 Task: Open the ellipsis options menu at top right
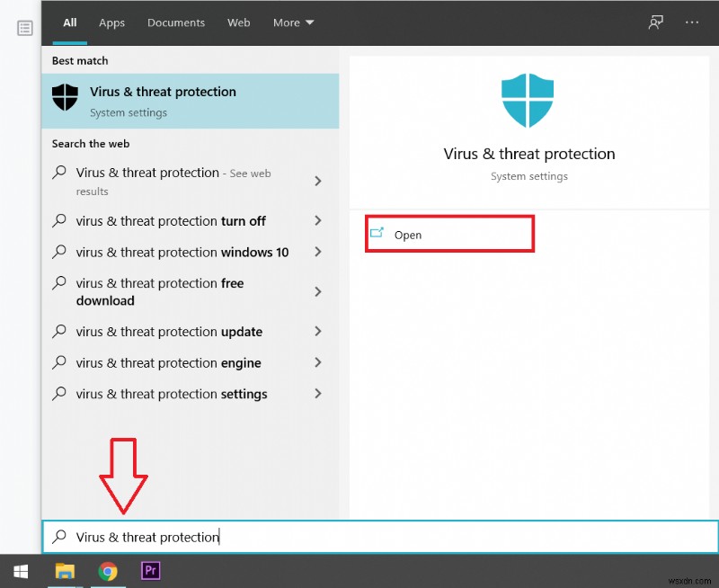click(x=692, y=22)
